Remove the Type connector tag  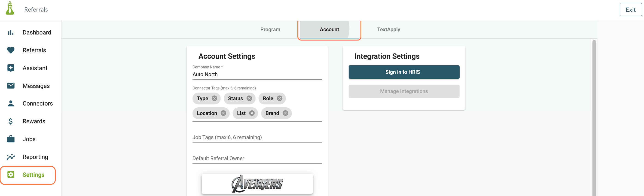coord(214,98)
